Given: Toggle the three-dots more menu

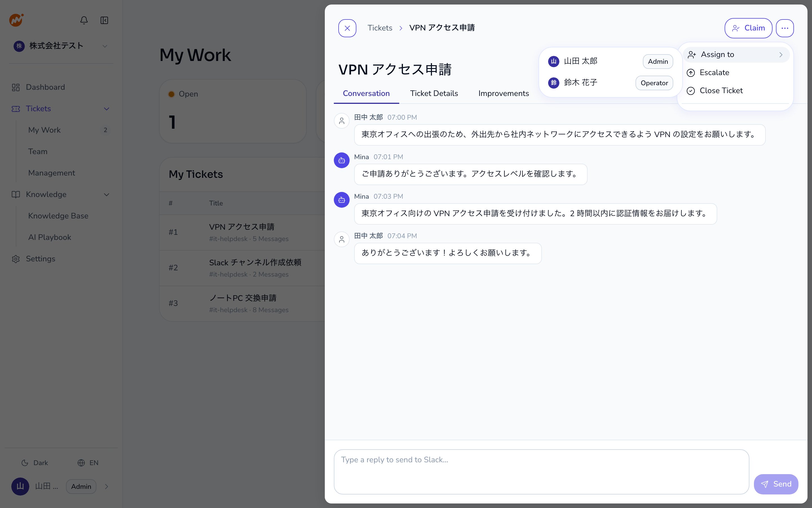Looking at the screenshot, I should click(x=784, y=28).
